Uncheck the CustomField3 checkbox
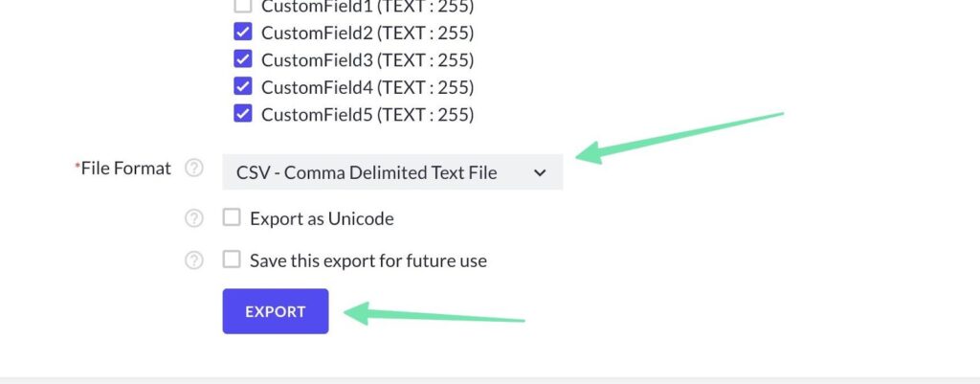The image size is (980, 384). (243, 59)
